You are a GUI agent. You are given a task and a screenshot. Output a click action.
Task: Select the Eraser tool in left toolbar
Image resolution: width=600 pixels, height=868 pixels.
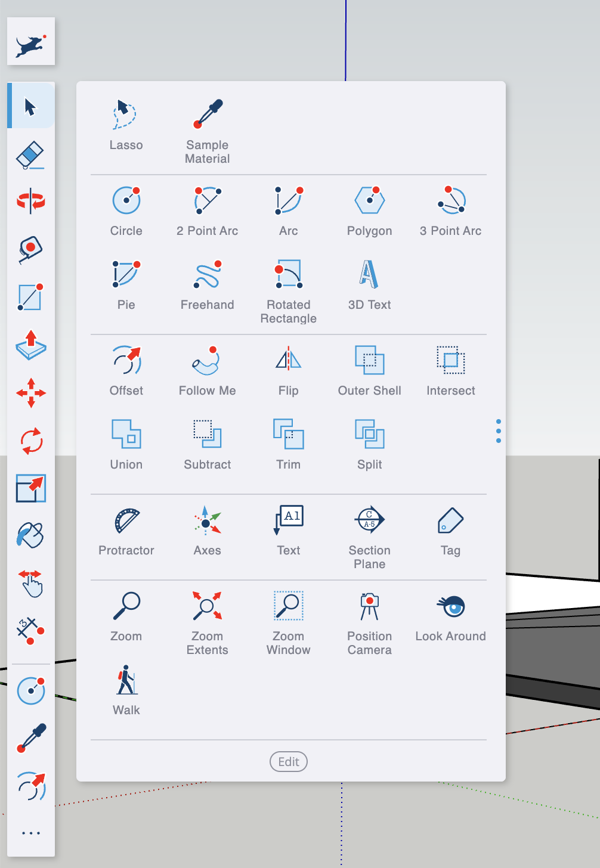pos(31,154)
